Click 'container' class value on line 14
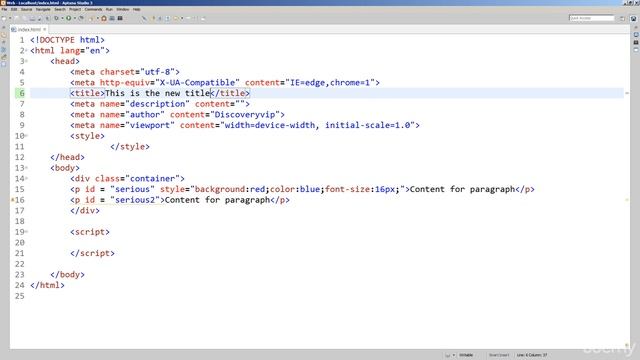The height and width of the screenshot is (360, 640). point(152,178)
